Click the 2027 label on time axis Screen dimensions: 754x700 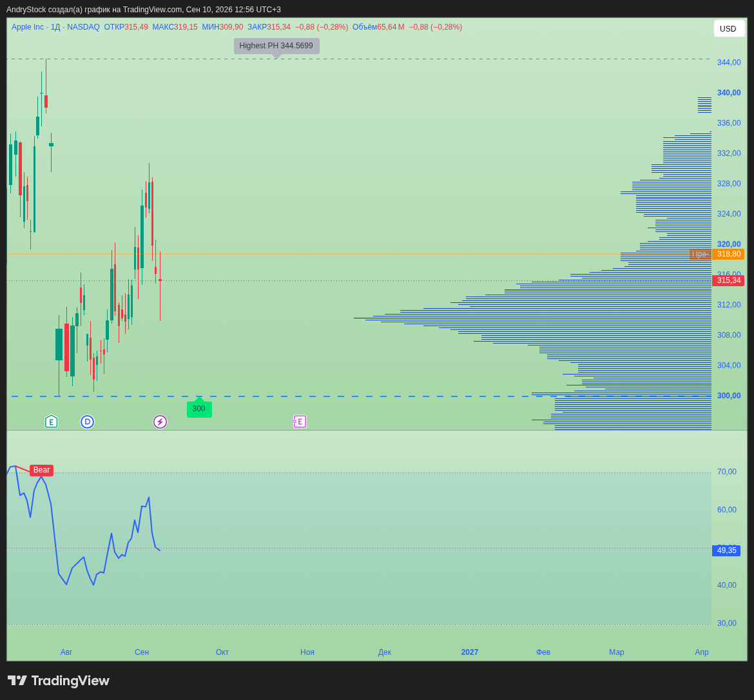pyautogui.click(x=470, y=652)
